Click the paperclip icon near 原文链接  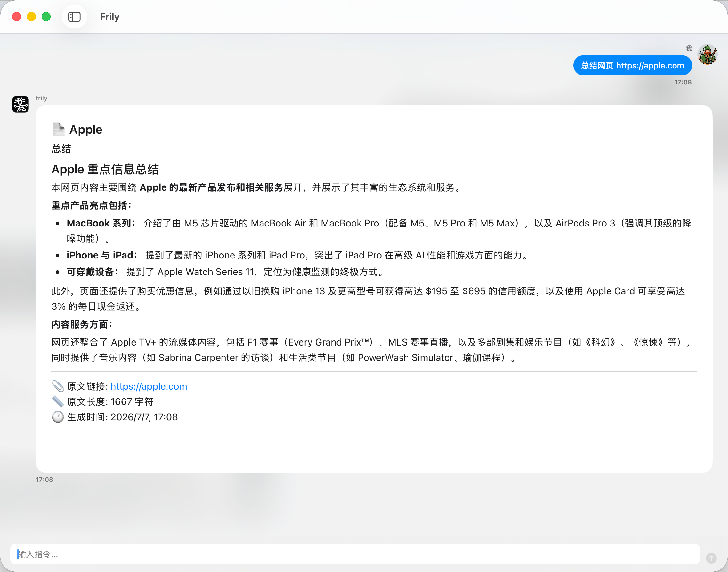pyautogui.click(x=58, y=386)
